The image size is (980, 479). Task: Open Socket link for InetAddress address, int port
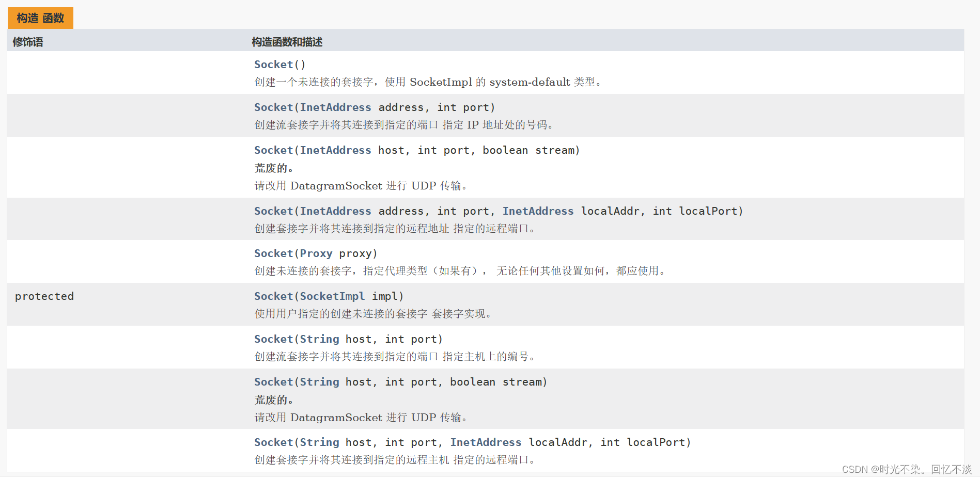coord(274,107)
